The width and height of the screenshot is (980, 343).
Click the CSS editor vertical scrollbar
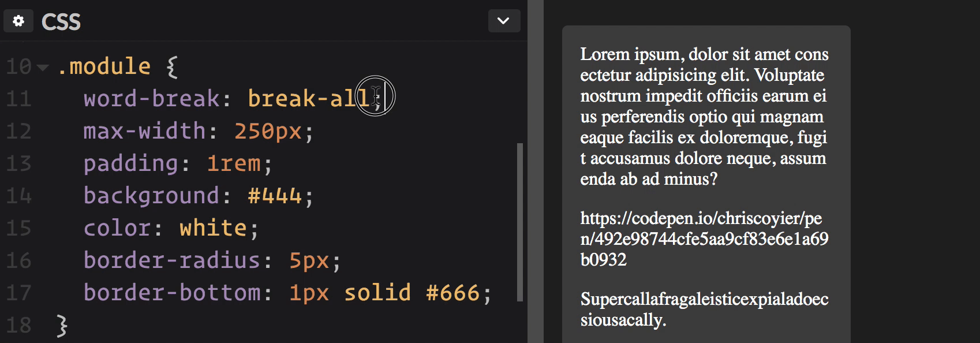coord(520,222)
